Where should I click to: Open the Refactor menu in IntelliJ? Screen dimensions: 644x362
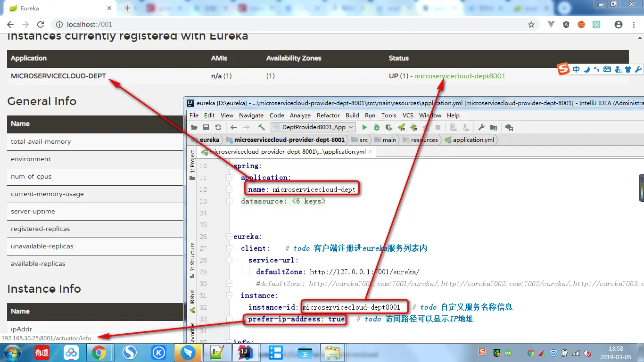point(328,115)
